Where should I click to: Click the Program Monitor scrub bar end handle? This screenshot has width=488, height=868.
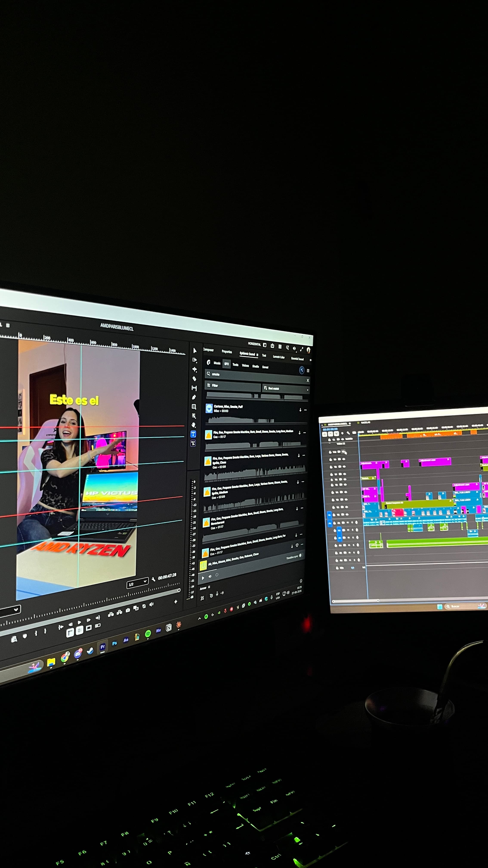(x=179, y=590)
